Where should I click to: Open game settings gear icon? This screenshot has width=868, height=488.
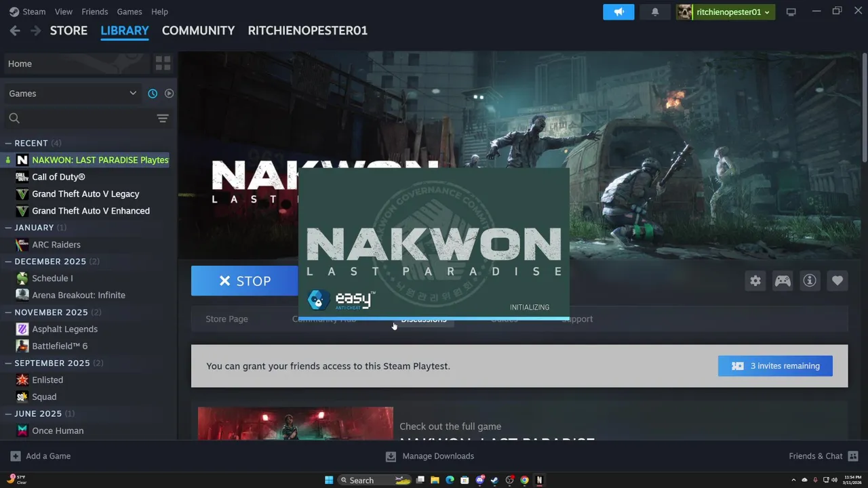click(x=755, y=281)
